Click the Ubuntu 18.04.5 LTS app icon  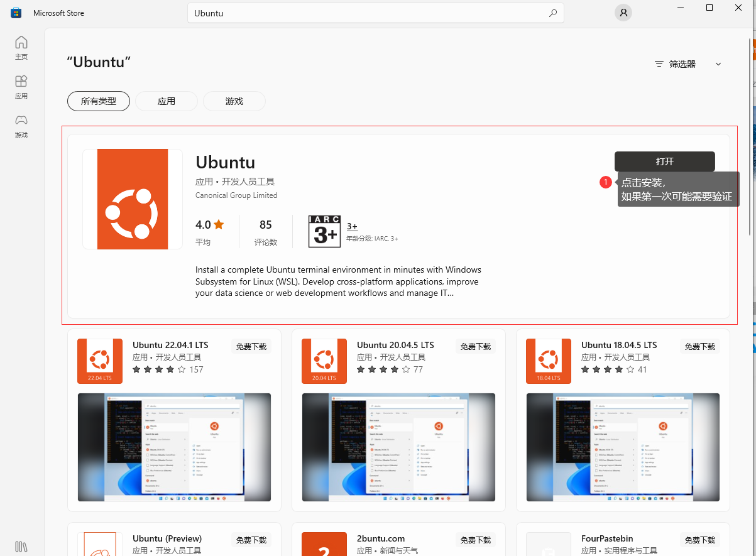pyautogui.click(x=549, y=361)
